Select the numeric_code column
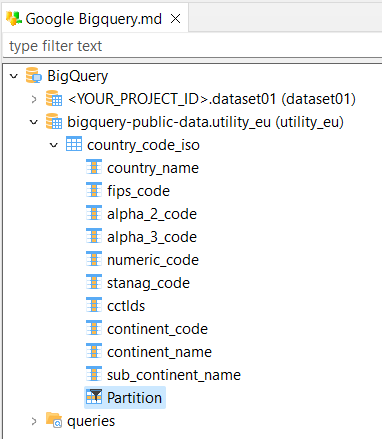382x439 pixels. point(153,260)
